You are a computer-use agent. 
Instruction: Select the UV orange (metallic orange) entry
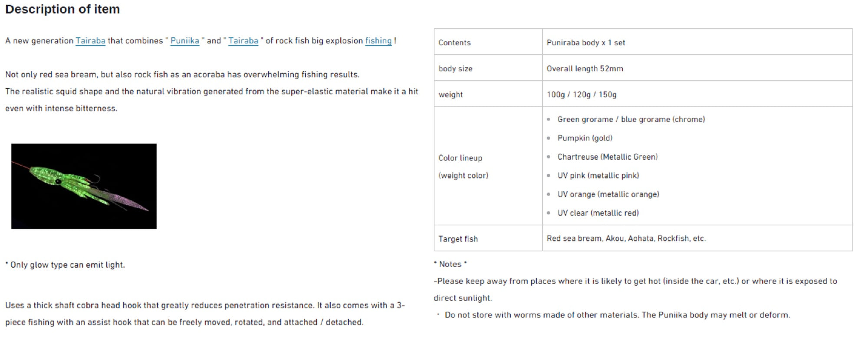(x=608, y=194)
